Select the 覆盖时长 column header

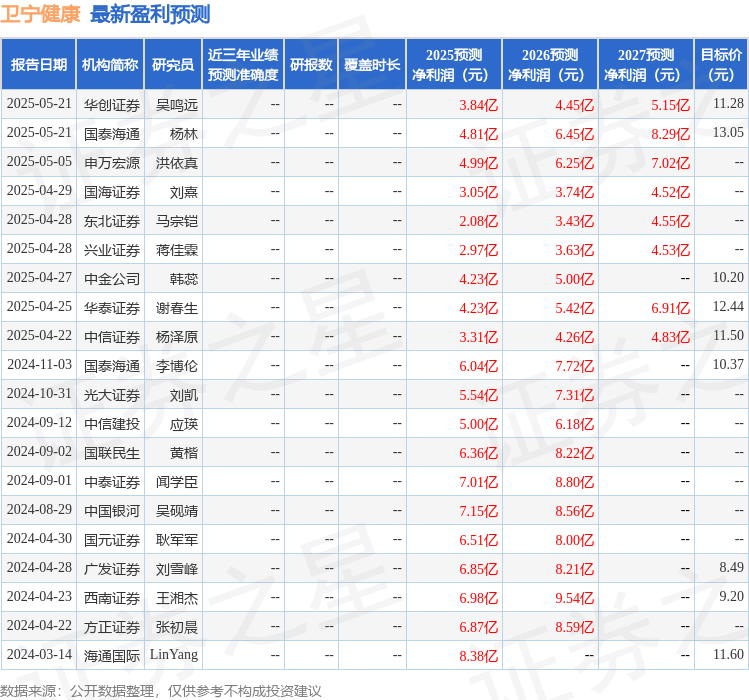[x=372, y=65]
